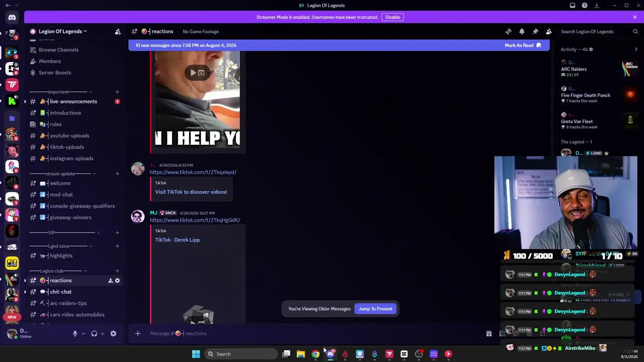Open Five Finger Death Punch activity card
The image size is (644, 362).
click(x=600, y=95)
